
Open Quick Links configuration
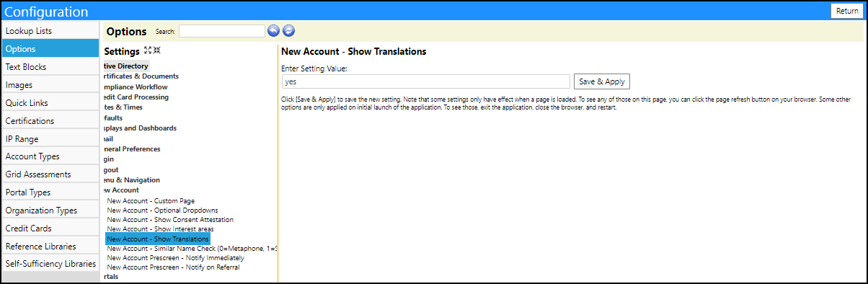tap(50, 103)
